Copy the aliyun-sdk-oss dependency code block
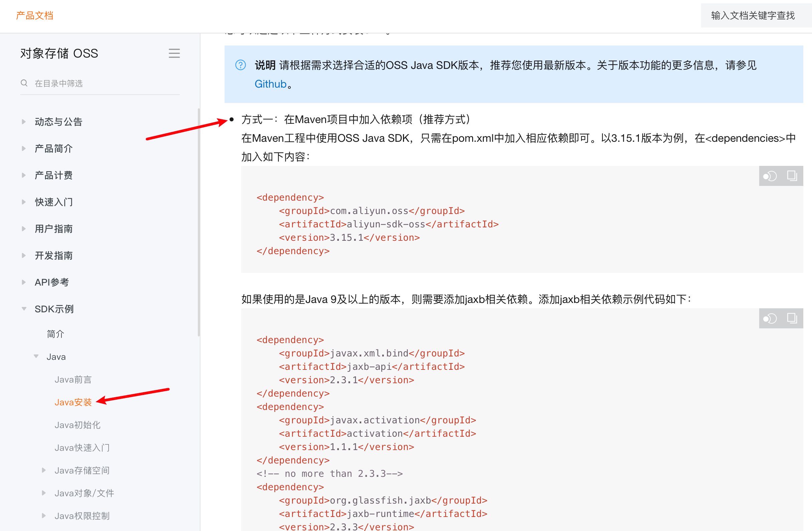Screen dimensions: 812x531 tap(792, 176)
